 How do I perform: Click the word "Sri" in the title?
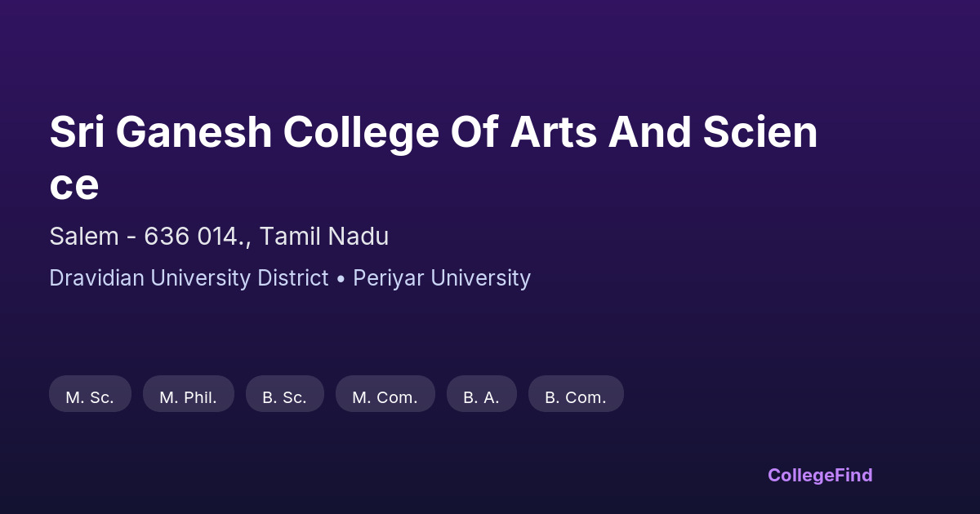click(78, 132)
